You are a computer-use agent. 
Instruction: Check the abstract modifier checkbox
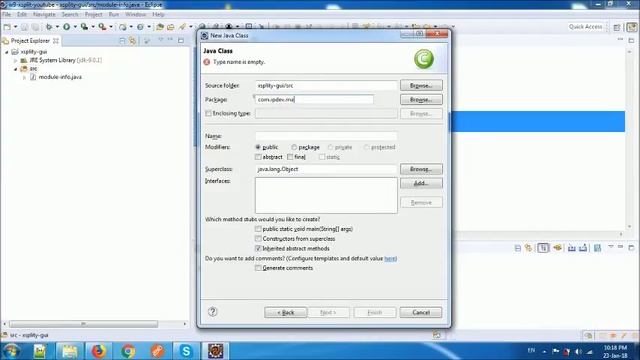pyautogui.click(x=258, y=157)
